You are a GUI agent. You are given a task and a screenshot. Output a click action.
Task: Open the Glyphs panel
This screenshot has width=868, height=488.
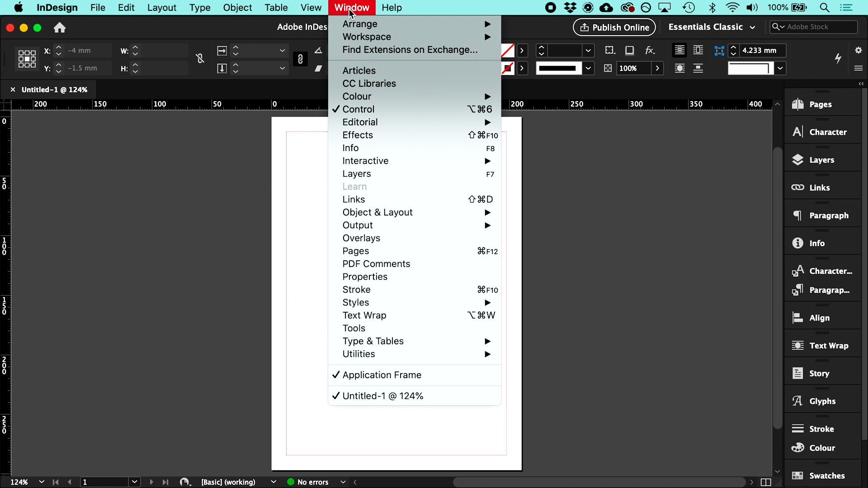(x=822, y=400)
